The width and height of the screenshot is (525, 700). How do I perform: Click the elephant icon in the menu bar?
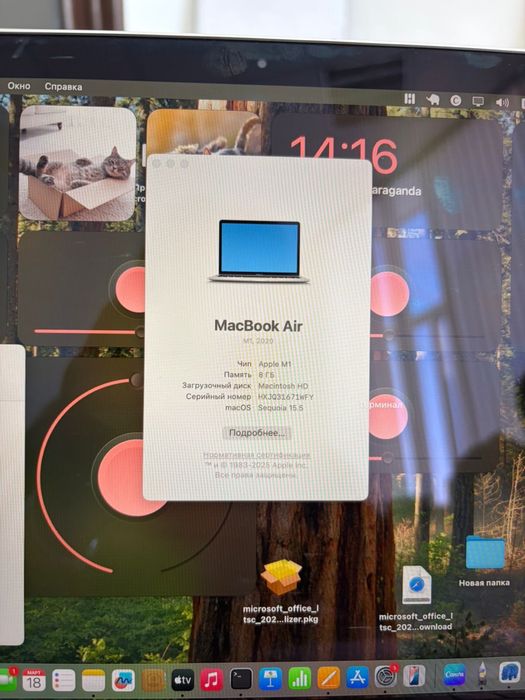(432, 100)
